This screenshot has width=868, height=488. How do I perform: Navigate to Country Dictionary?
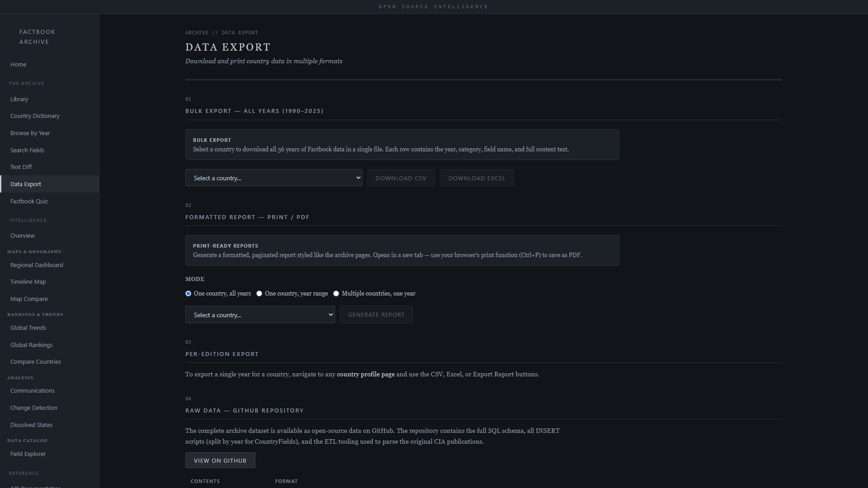(35, 116)
